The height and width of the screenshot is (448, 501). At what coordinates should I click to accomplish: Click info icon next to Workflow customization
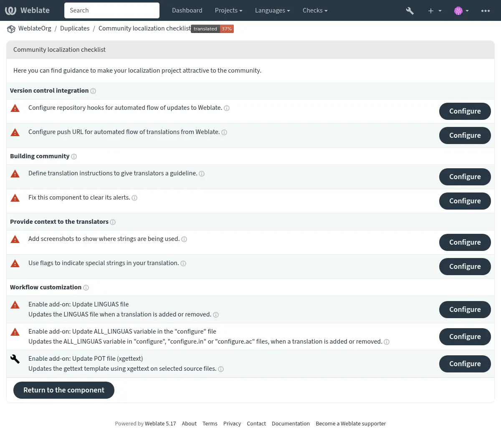pyautogui.click(x=86, y=288)
